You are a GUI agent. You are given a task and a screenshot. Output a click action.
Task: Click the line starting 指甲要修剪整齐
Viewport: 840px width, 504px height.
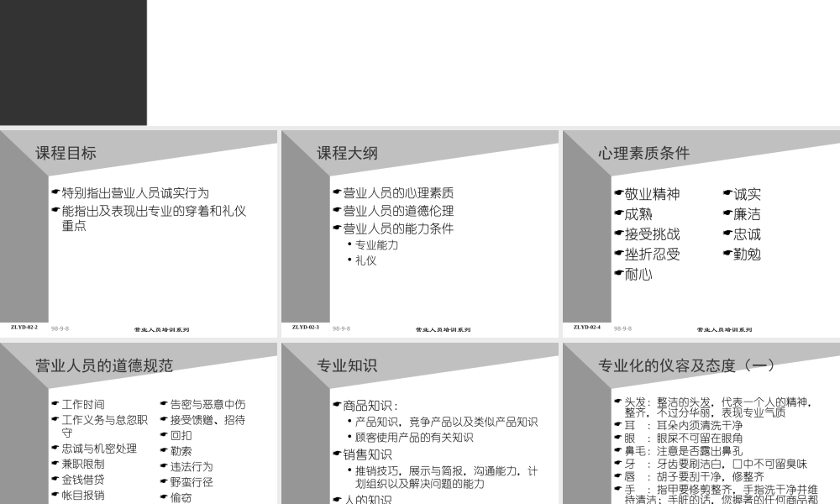click(721, 495)
